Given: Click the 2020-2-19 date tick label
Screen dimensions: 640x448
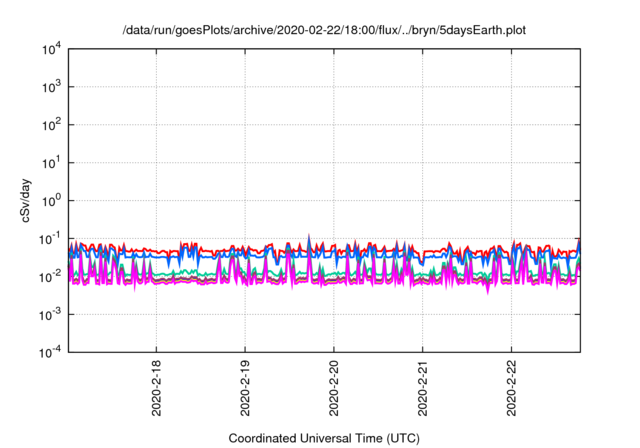Looking at the screenshot, I should pos(245,388).
